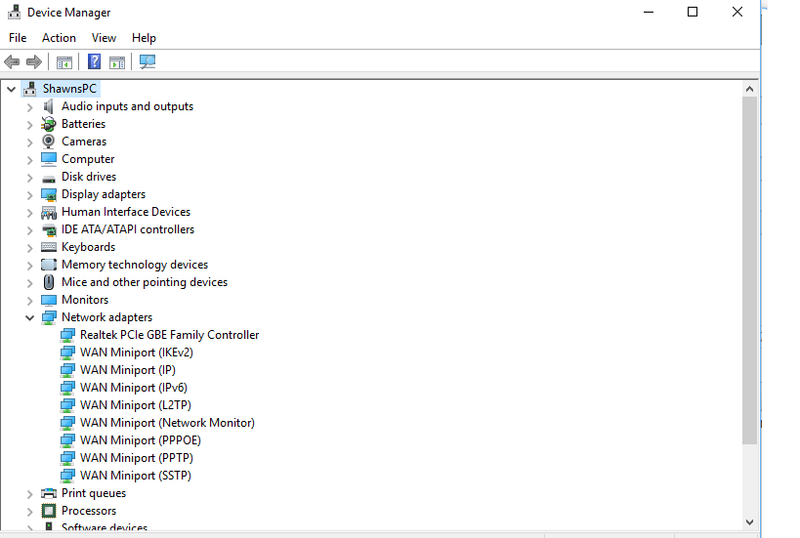The height and width of the screenshot is (538, 800).
Task: Expand the Keyboards category
Action: click(30, 248)
